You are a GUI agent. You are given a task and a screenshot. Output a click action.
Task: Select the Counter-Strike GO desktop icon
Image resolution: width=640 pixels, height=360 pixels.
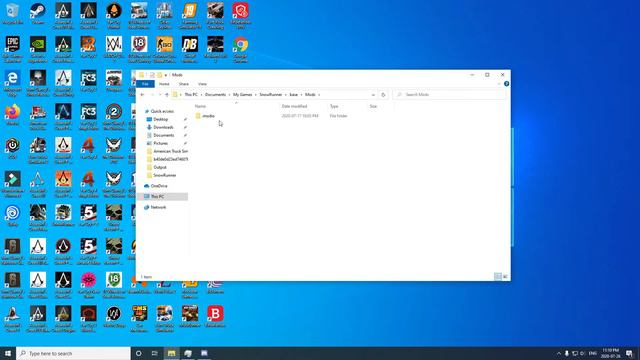tap(164, 45)
